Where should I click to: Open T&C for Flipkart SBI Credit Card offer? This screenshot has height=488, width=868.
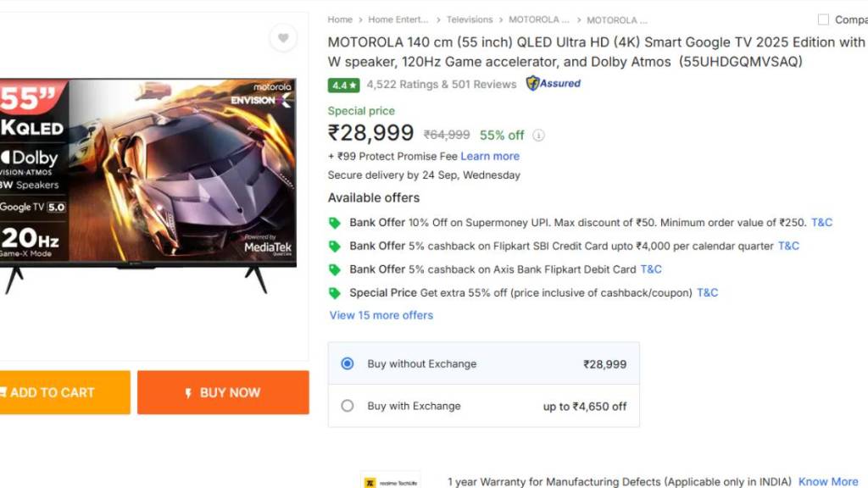788,247
